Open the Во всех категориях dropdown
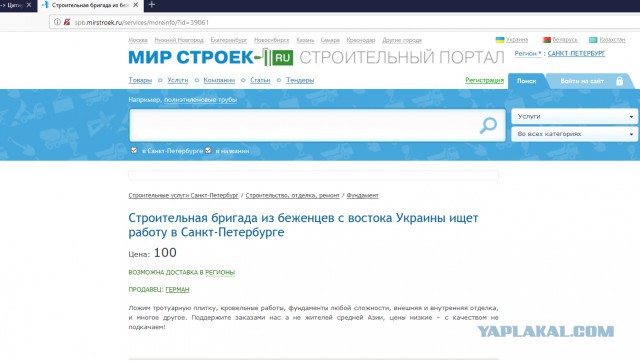Viewport: 640px width, 361px height. (574, 134)
